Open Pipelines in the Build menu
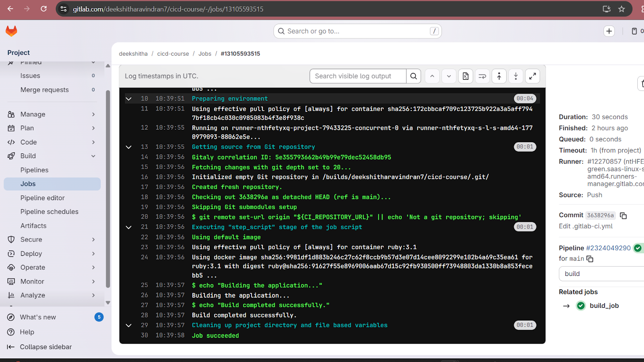Image resolution: width=644 pixels, height=362 pixels. click(x=34, y=170)
